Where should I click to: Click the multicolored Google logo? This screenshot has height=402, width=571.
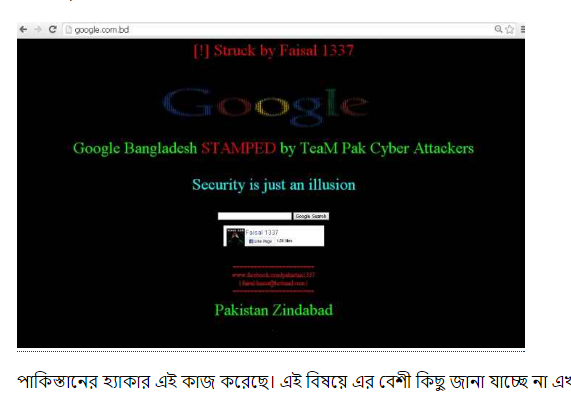265,106
